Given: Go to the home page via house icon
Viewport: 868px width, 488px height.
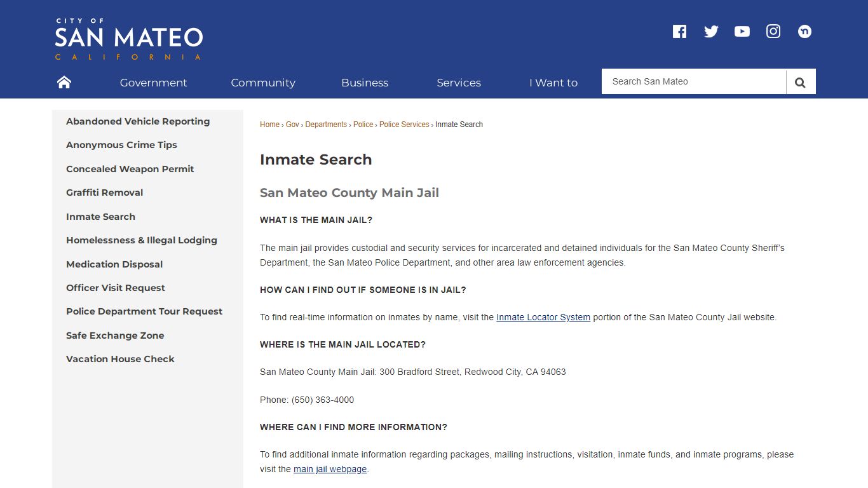Looking at the screenshot, I should pyautogui.click(x=64, y=82).
